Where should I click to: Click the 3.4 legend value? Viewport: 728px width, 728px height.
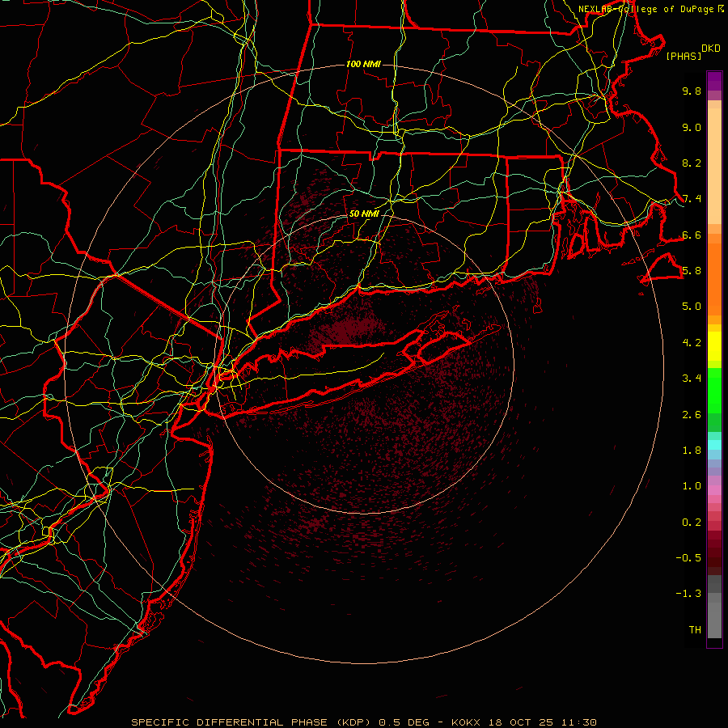click(692, 379)
